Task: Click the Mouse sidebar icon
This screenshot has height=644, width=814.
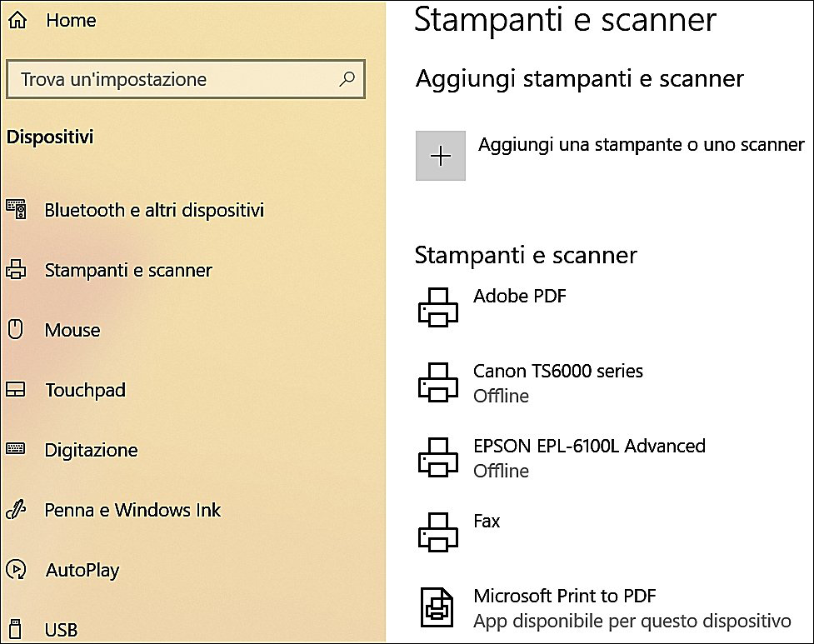Action: pyautogui.click(x=15, y=330)
